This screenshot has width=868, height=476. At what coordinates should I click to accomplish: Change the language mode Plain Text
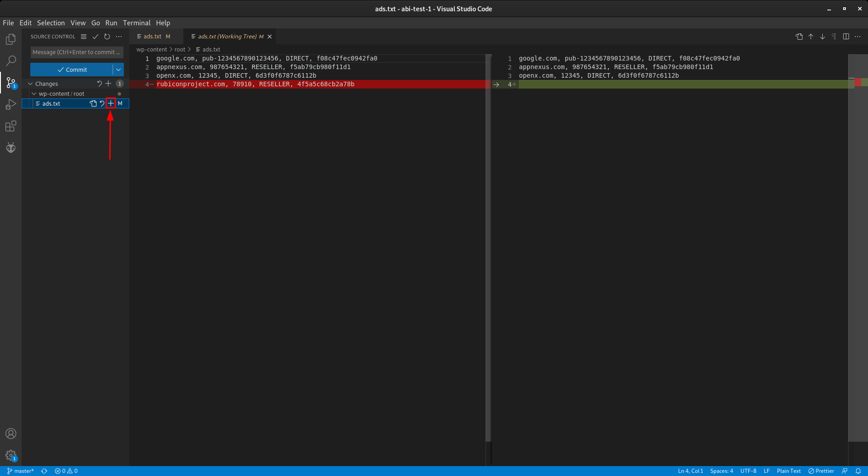788,471
